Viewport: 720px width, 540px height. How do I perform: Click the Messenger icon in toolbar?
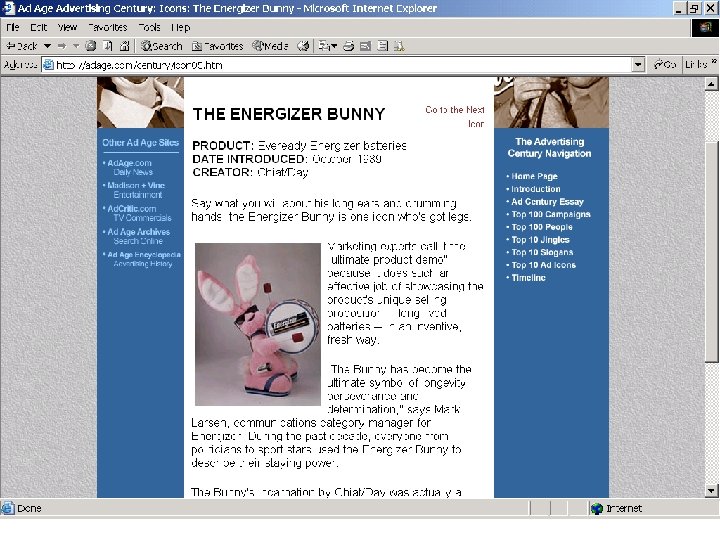pos(399,46)
